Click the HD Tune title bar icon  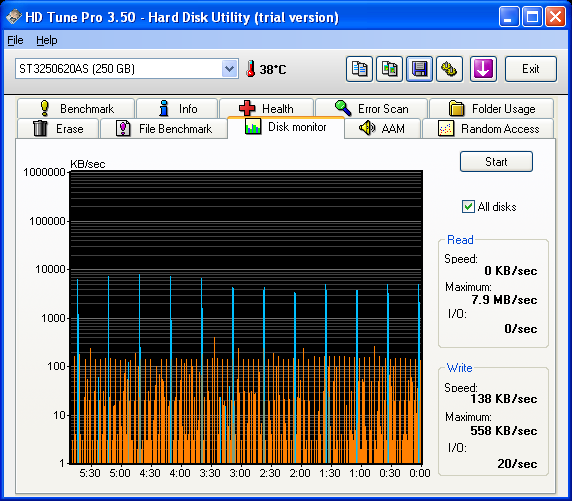(x=13, y=17)
